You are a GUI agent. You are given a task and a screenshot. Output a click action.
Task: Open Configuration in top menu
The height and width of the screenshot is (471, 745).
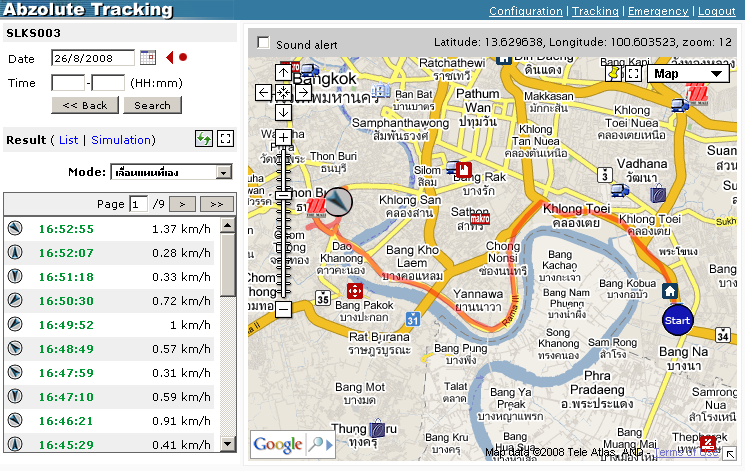tap(525, 11)
